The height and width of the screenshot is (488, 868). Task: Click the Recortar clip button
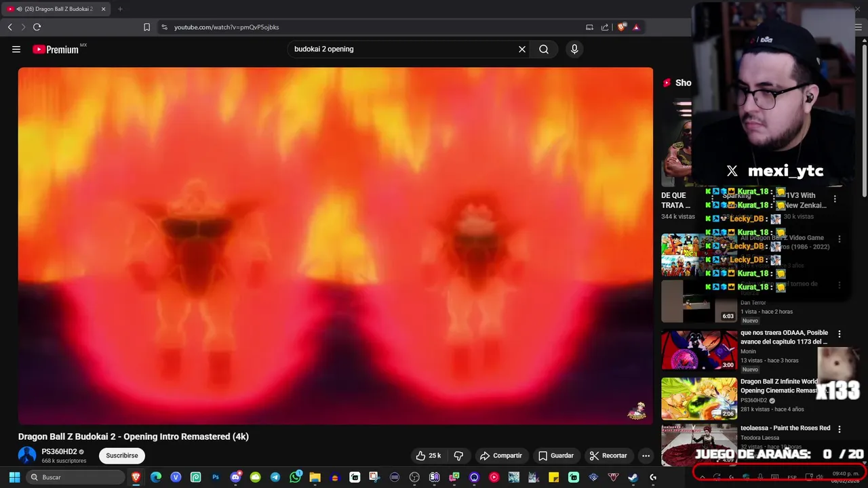pos(608,455)
